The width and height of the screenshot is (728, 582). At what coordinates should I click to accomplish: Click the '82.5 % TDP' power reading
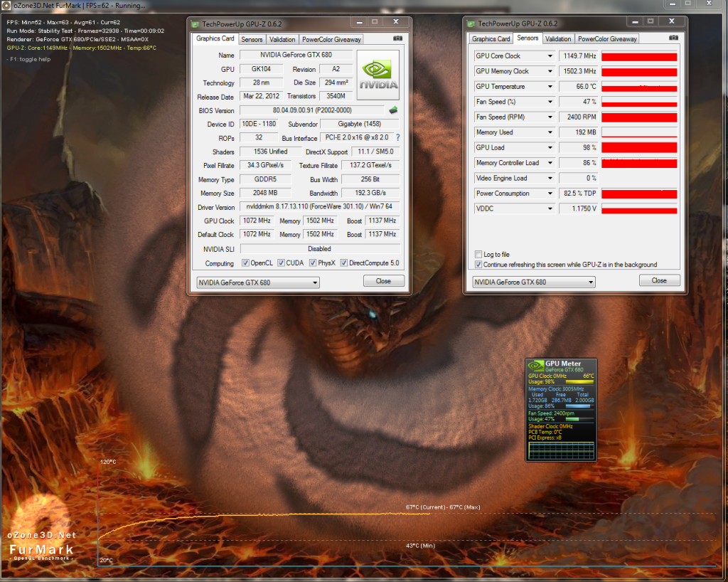click(579, 194)
